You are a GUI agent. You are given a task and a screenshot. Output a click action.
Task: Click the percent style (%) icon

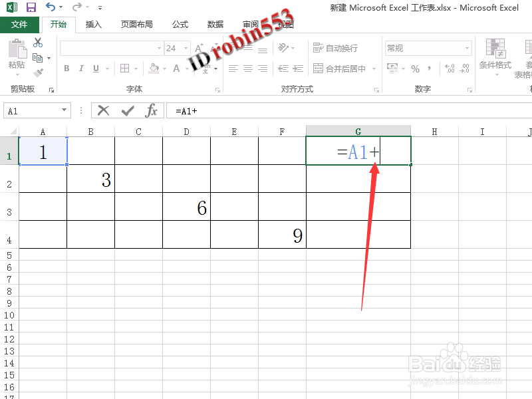point(415,68)
